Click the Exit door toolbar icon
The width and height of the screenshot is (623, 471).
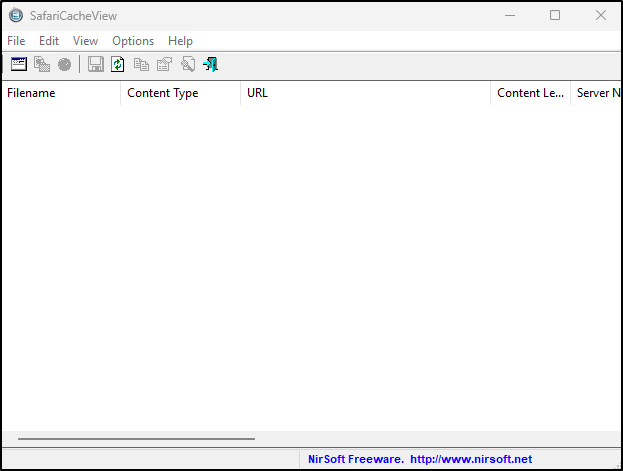coord(211,64)
